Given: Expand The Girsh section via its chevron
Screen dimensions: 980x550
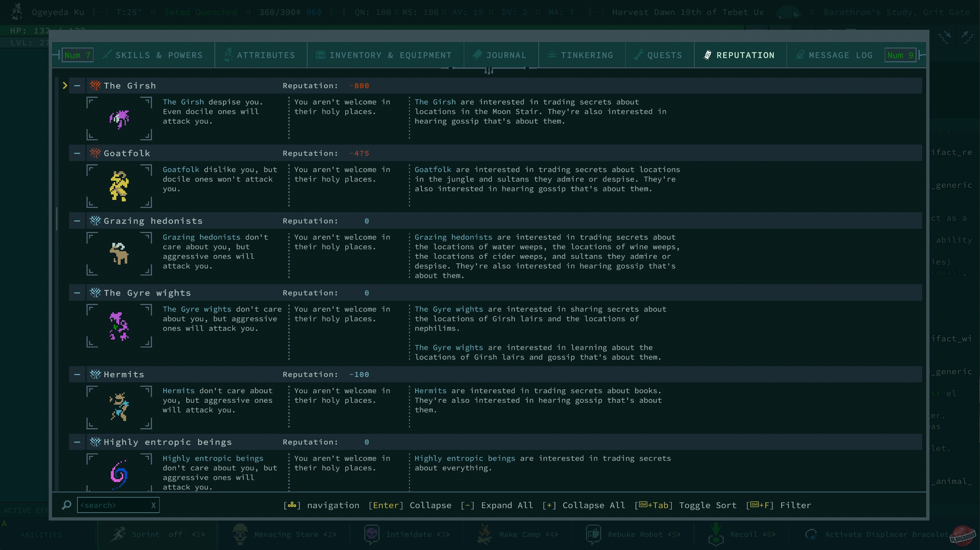Looking at the screenshot, I should pyautogui.click(x=65, y=85).
